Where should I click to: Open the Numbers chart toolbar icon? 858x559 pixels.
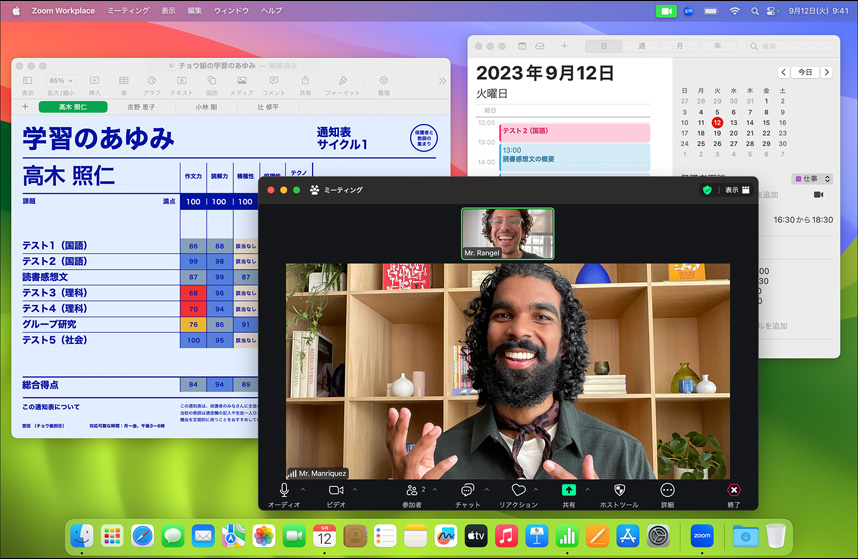pos(152,80)
